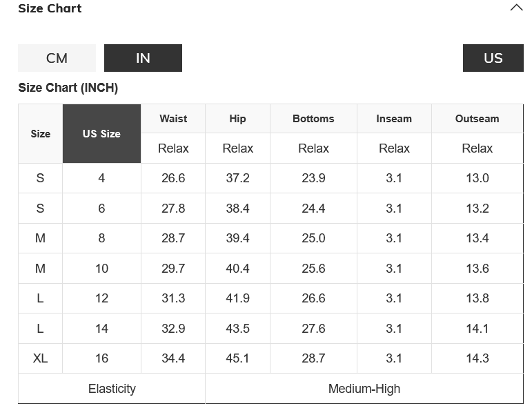Click the Bottoms column header
The image size is (532, 415).
[313, 119]
